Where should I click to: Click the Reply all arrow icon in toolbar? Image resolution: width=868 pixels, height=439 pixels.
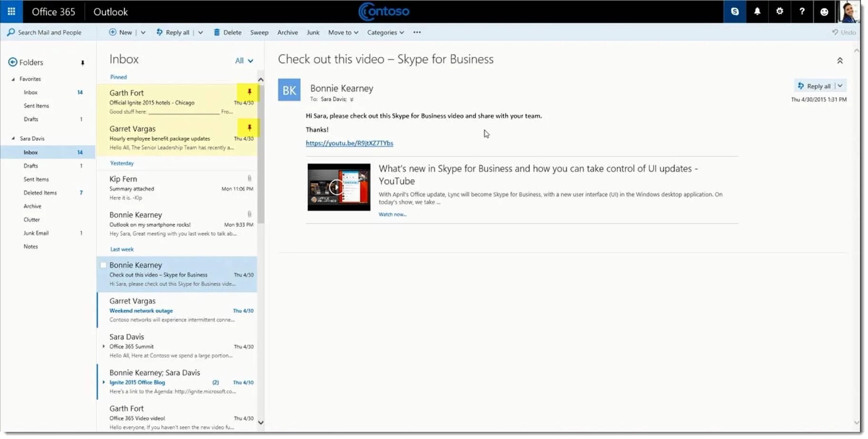[159, 32]
